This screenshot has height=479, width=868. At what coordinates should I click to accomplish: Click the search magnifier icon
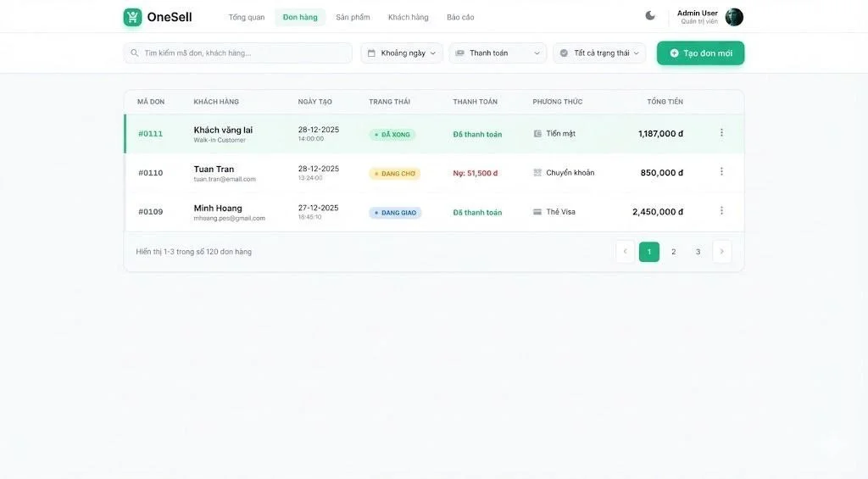(x=135, y=53)
